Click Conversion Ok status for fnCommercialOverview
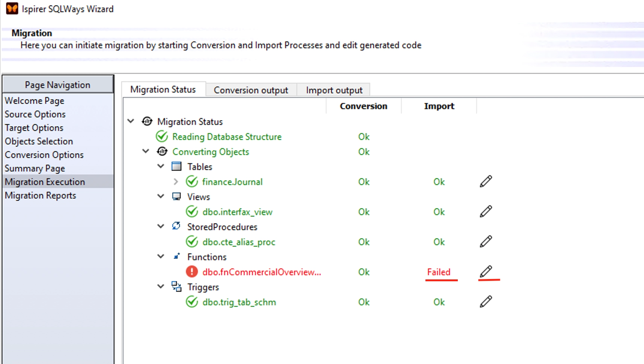The height and width of the screenshot is (364, 644). (x=364, y=272)
